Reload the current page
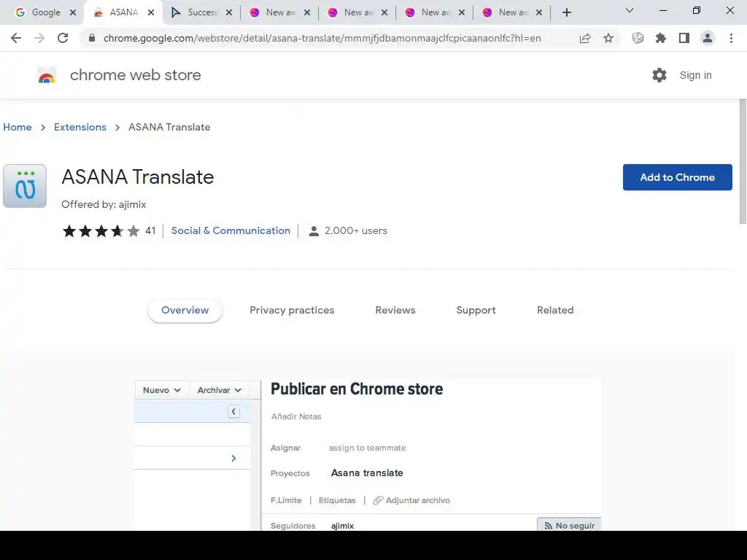Image resolution: width=747 pixels, height=560 pixels. coord(63,38)
